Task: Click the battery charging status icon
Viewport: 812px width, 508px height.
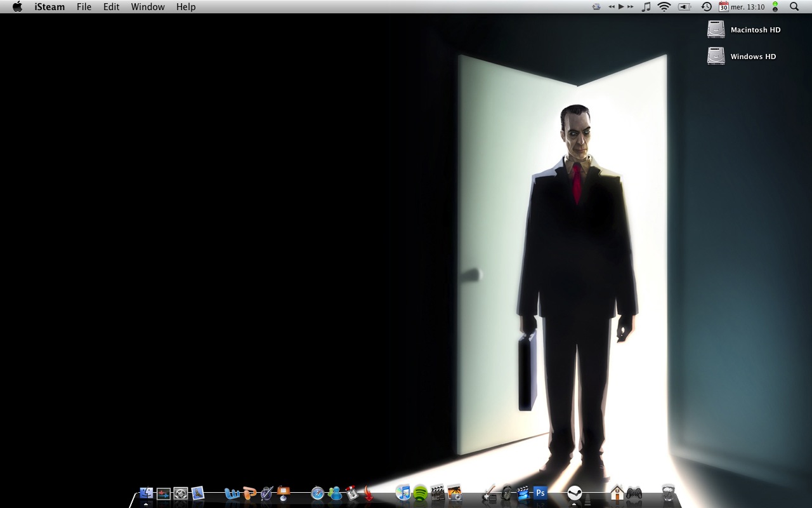Action: 684,6
